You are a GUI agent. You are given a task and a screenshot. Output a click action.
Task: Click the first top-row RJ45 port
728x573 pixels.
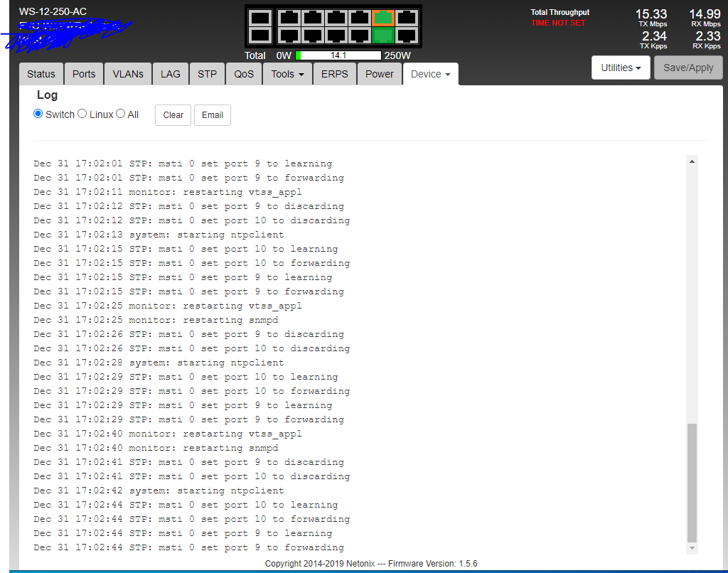288,18
